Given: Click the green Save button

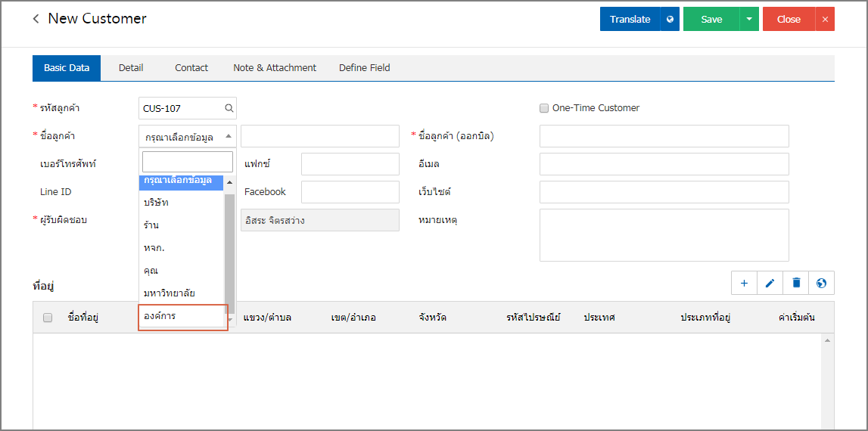Looking at the screenshot, I should (x=711, y=19).
